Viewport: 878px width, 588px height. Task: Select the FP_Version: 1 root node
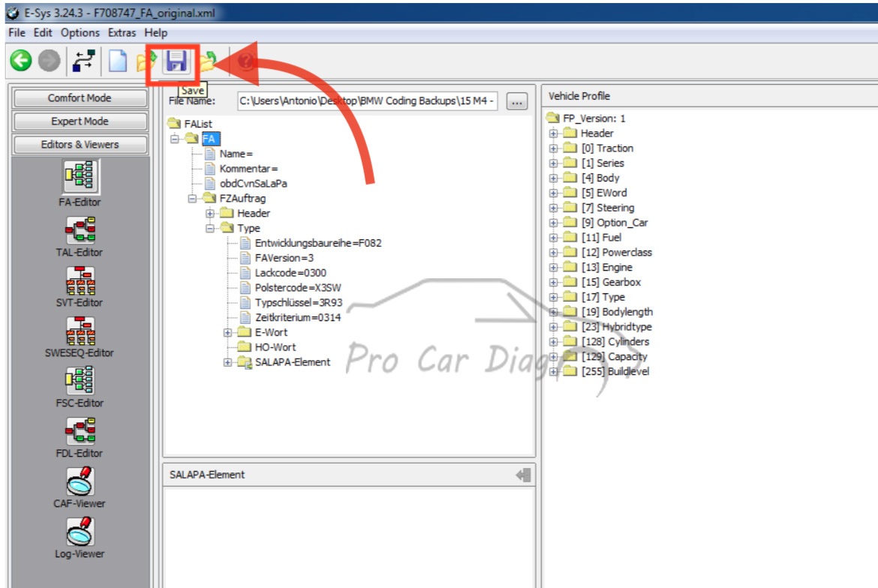(x=586, y=118)
